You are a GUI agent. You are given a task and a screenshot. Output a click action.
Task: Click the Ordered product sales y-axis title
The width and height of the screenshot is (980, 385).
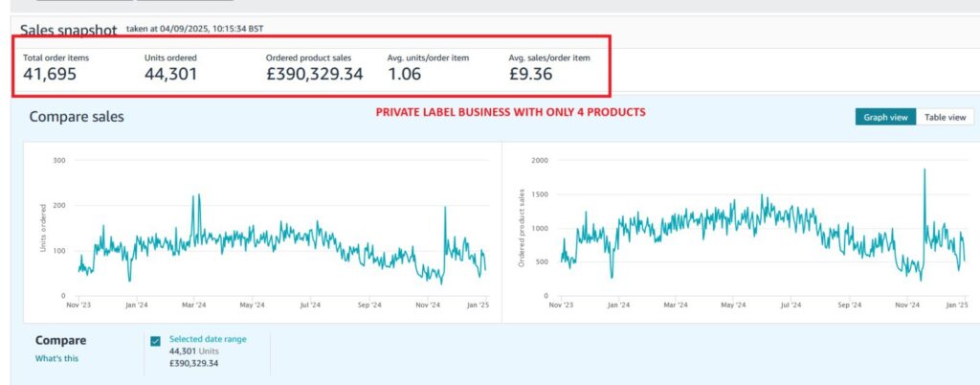tap(522, 227)
